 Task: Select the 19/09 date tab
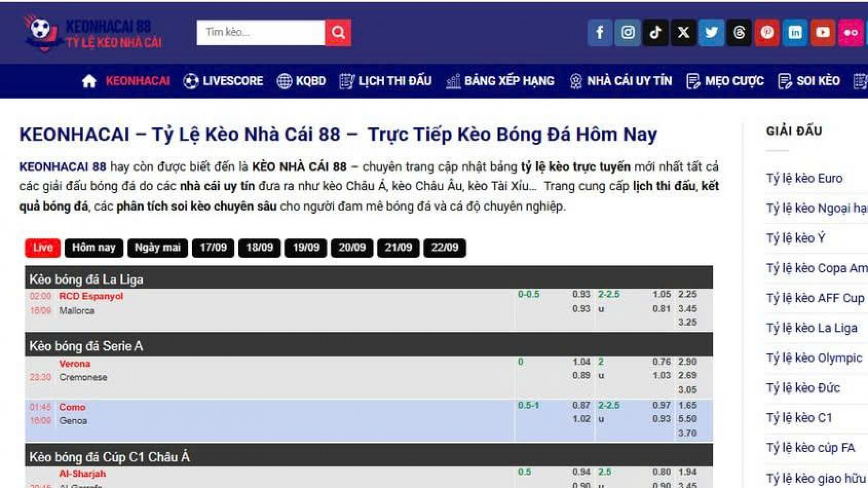(x=306, y=248)
